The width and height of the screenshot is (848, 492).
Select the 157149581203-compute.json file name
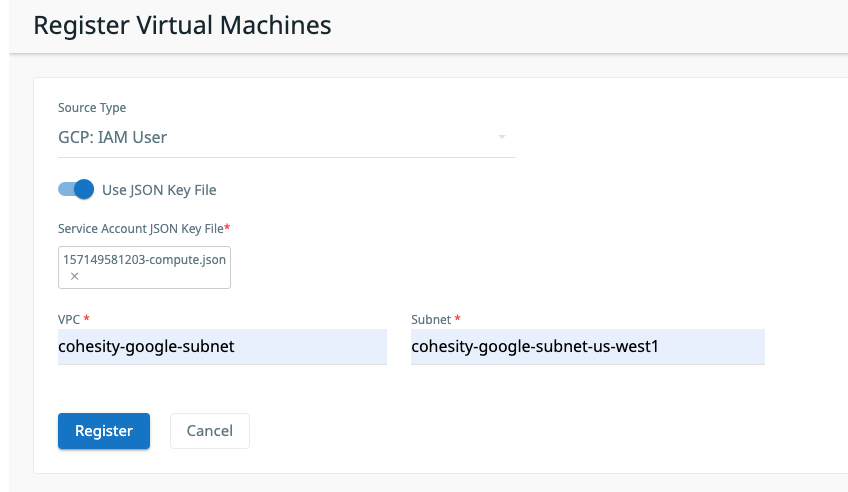click(x=144, y=259)
